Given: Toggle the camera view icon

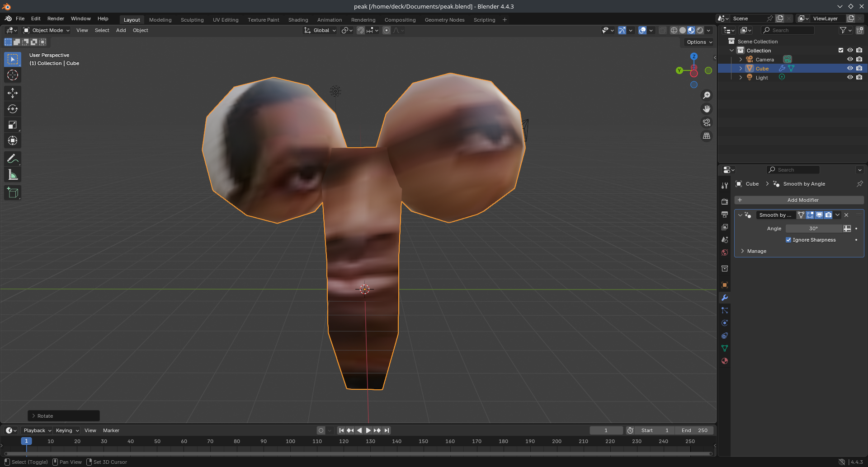Looking at the screenshot, I should coord(707,122).
